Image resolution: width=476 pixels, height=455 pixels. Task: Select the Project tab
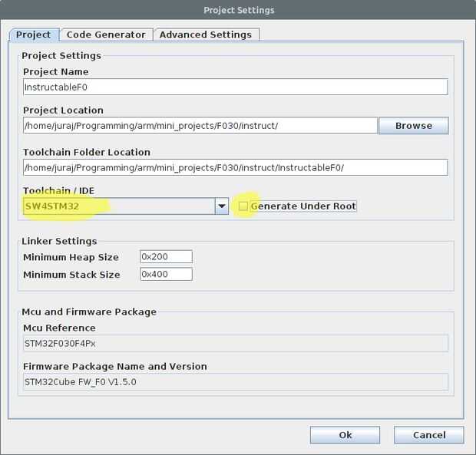[33, 35]
